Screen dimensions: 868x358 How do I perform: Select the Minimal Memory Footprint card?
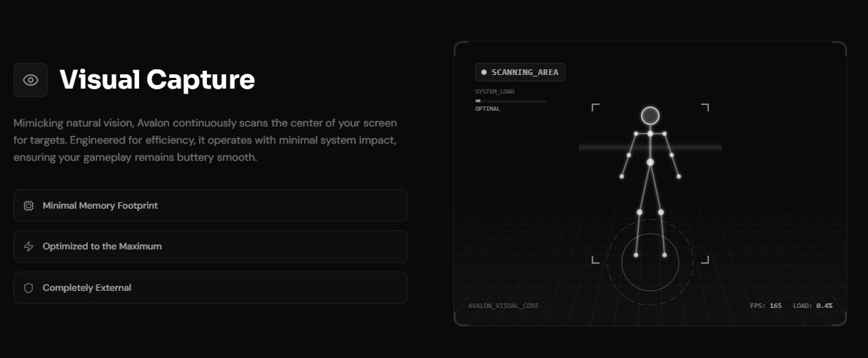click(x=210, y=206)
